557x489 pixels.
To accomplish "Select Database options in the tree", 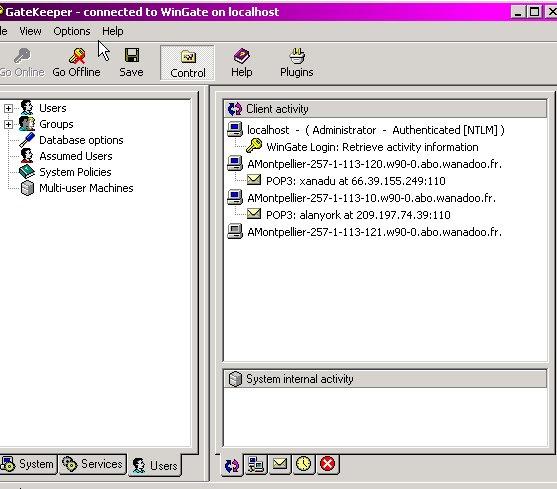I will (x=81, y=140).
